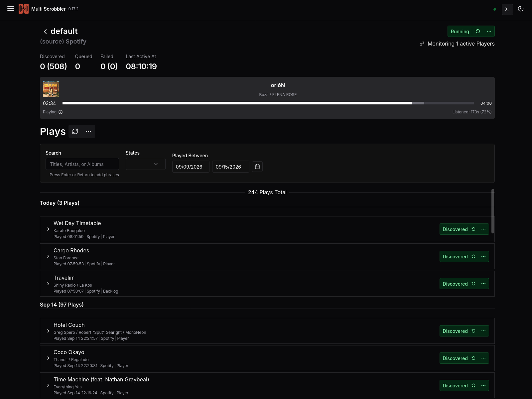Click the Multi Scrobbler logo
Viewport: 532px width, 399px height.
(24, 9)
